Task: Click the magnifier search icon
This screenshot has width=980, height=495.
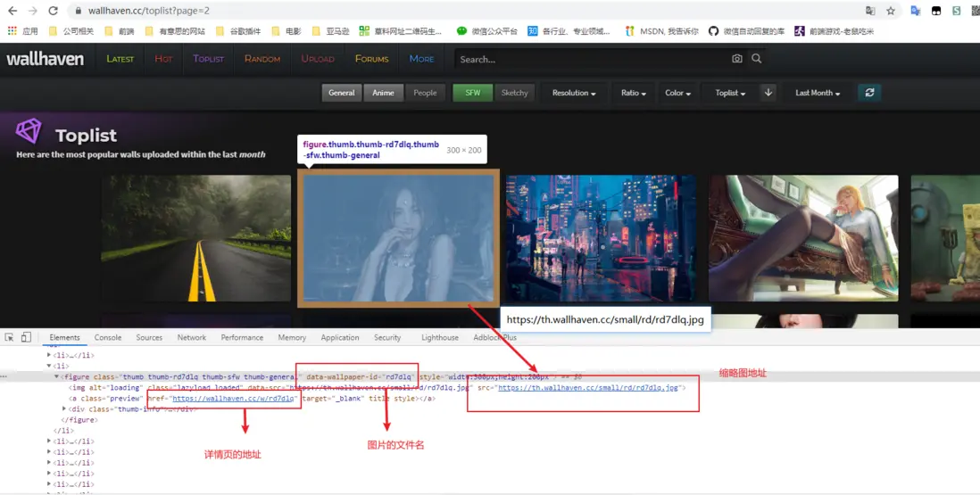Action: click(x=756, y=59)
